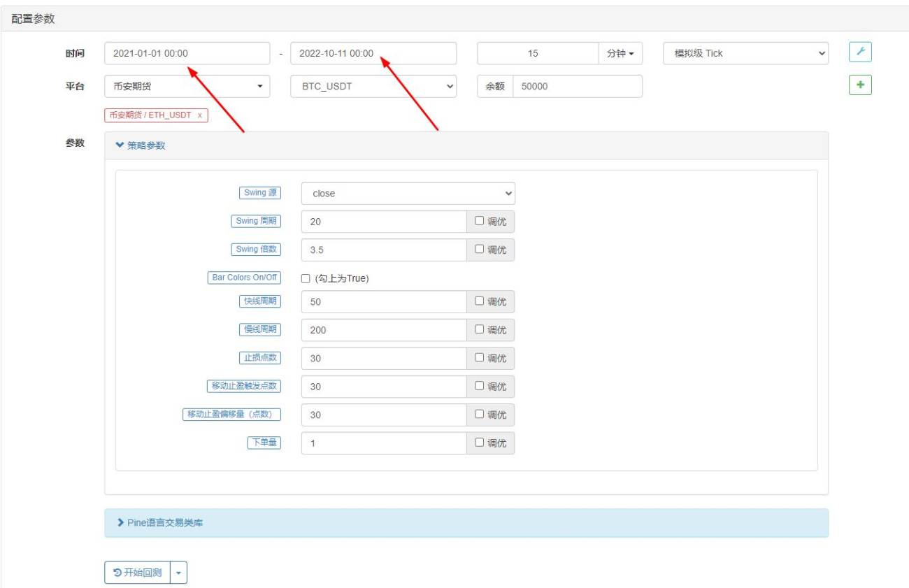Toggle 调优 checkbox for 慢线周期
Viewport: 909px width, 588px height.
point(479,329)
